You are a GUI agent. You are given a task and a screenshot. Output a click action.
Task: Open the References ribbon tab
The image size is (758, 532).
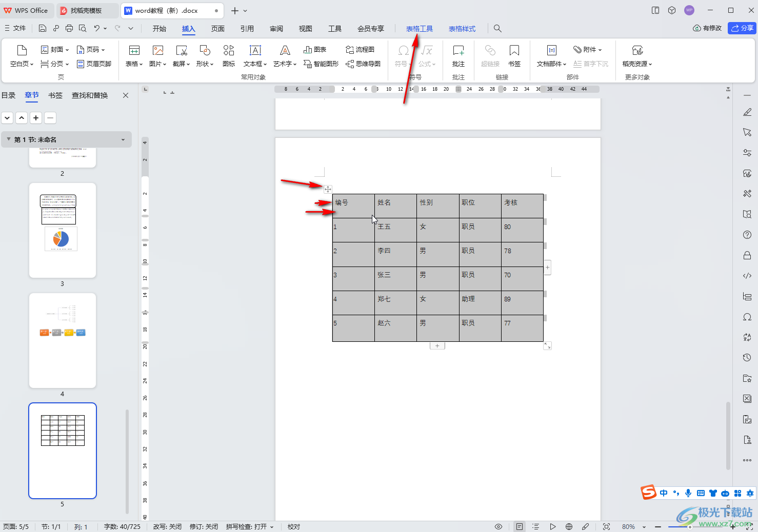247,29
